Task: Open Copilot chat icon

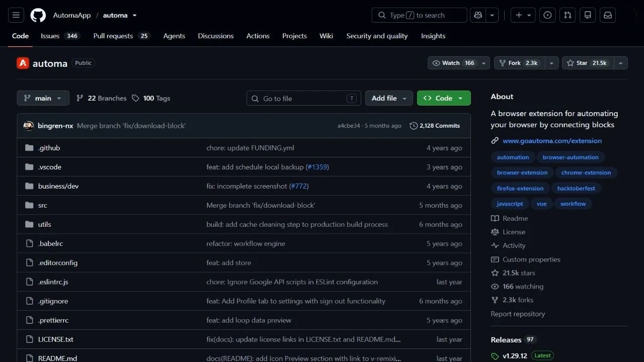Action: (477, 15)
